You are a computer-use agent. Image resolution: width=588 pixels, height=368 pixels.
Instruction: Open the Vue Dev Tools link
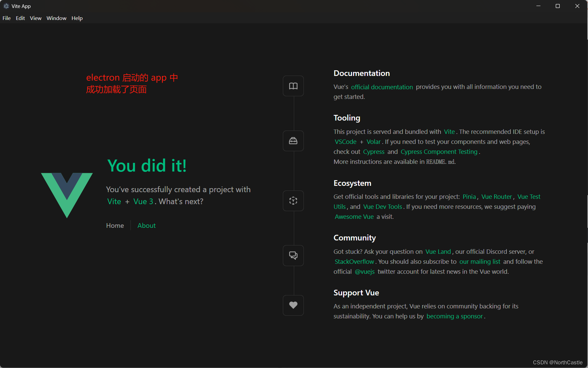[383, 207]
